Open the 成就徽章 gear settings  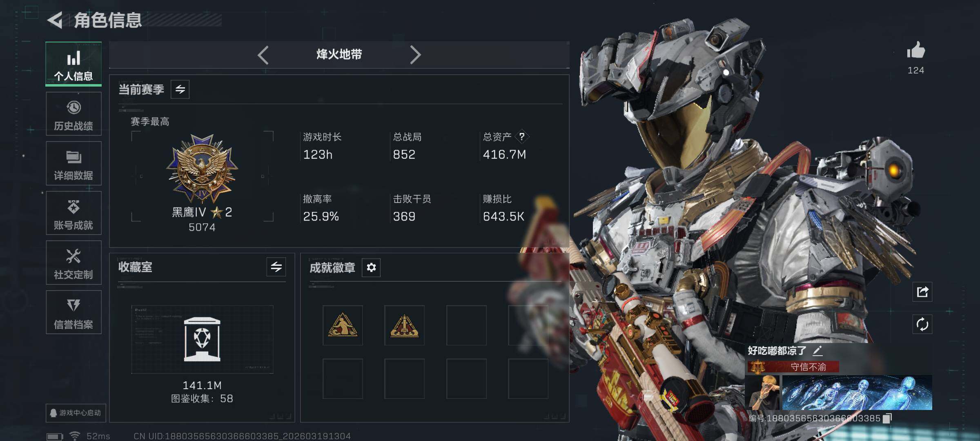(371, 267)
